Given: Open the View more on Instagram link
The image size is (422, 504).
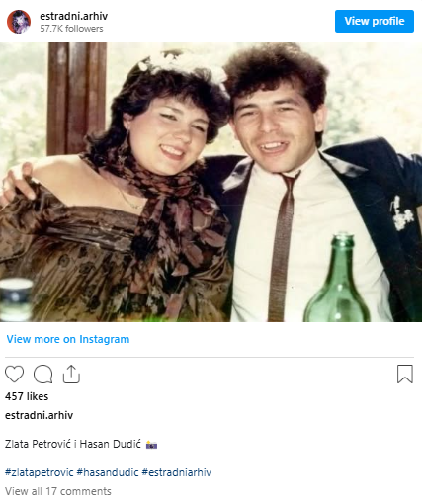Looking at the screenshot, I should coord(68,339).
